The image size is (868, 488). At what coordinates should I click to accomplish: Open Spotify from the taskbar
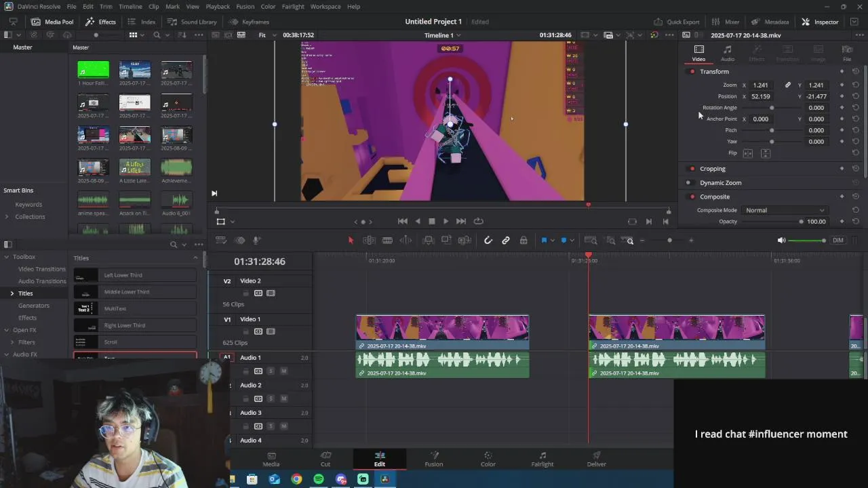[319, 479]
